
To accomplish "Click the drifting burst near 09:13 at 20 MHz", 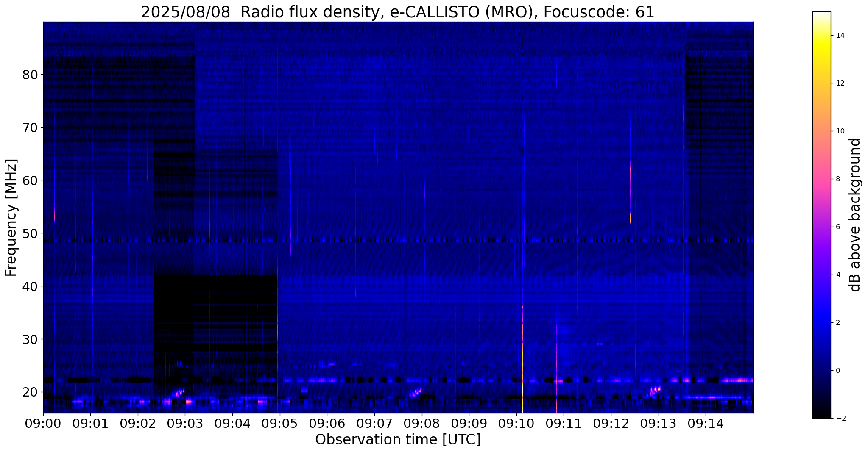I will (654, 391).
